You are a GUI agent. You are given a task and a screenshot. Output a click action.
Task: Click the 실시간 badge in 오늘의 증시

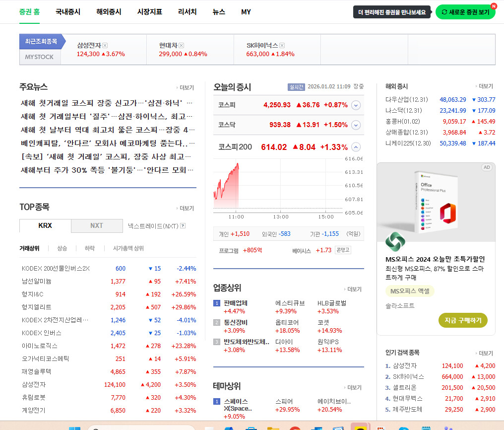pyautogui.click(x=296, y=87)
